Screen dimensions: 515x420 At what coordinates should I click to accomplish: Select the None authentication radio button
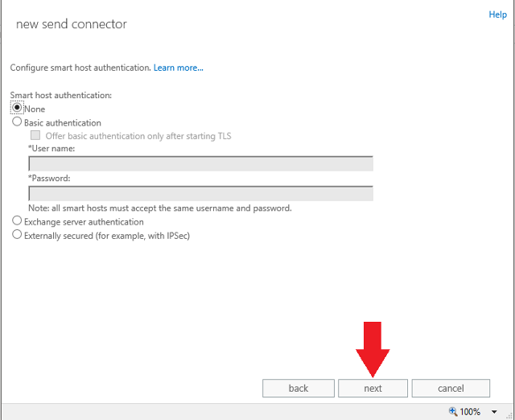click(x=17, y=108)
